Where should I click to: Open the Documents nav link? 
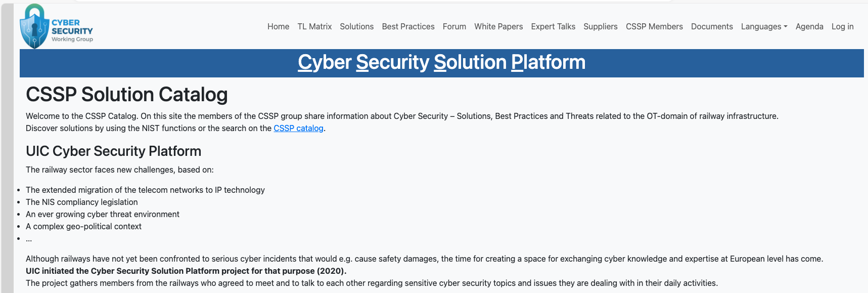click(x=712, y=26)
